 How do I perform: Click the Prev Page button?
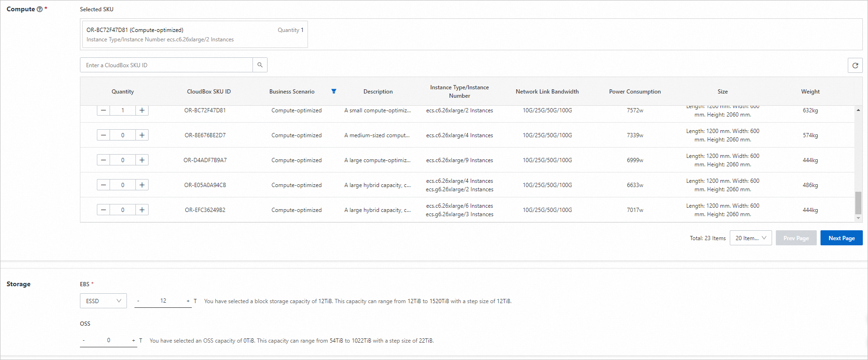(796, 238)
